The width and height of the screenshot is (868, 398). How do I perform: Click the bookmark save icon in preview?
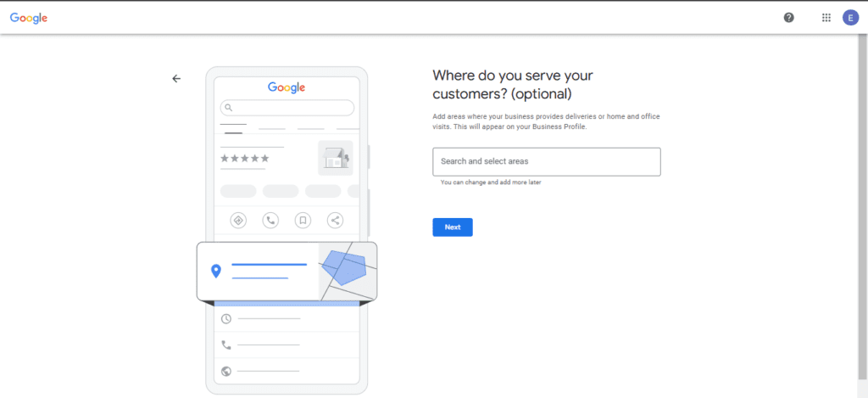(x=303, y=221)
